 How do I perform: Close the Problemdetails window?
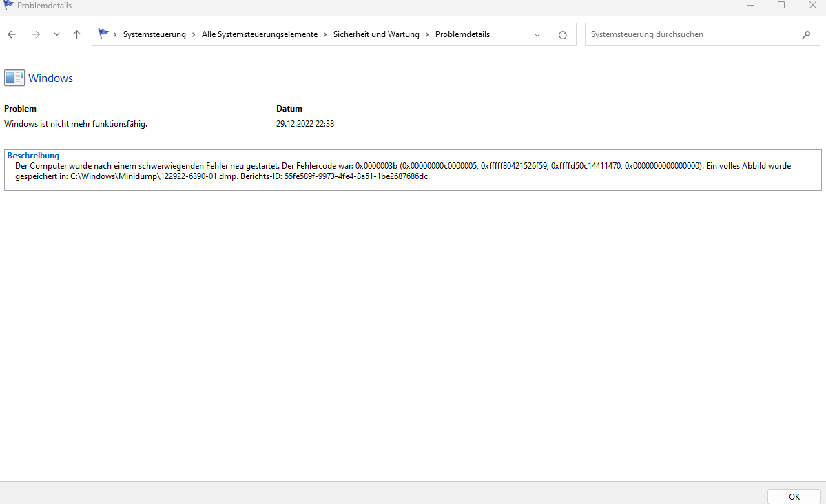[x=812, y=6]
